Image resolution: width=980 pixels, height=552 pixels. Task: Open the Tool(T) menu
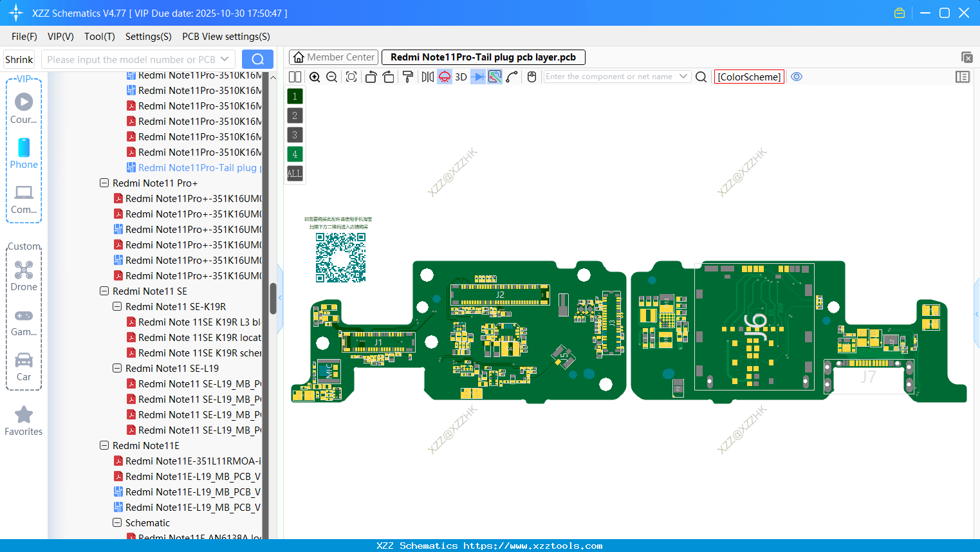click(100, 37)
